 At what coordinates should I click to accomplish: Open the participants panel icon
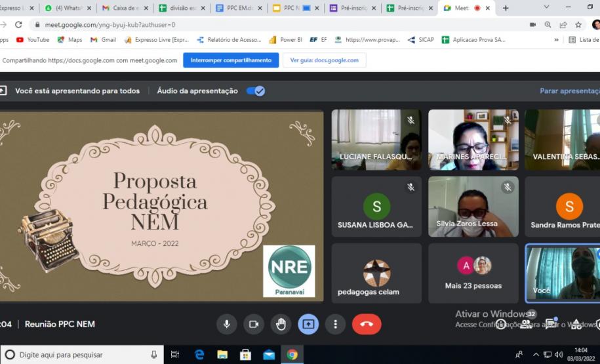pos(526,324)
